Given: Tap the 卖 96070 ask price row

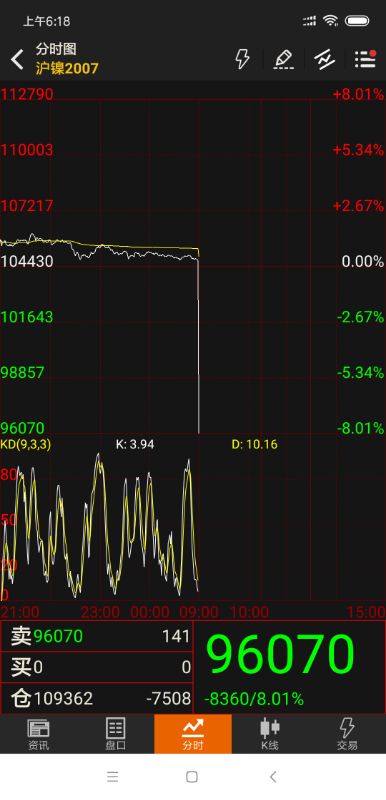Looking at the screenshot, I should (x=97, y=636).
